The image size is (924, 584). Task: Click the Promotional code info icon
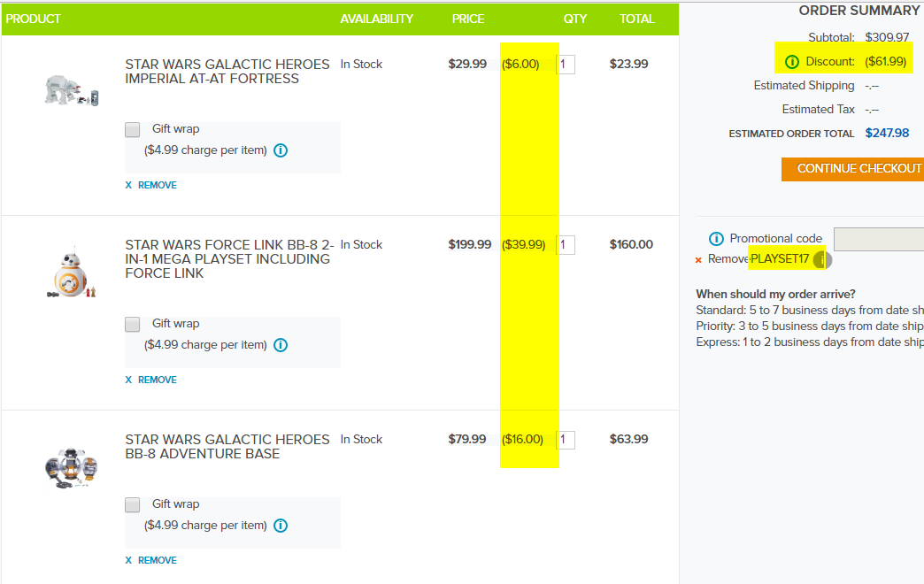tap(717, 239)
